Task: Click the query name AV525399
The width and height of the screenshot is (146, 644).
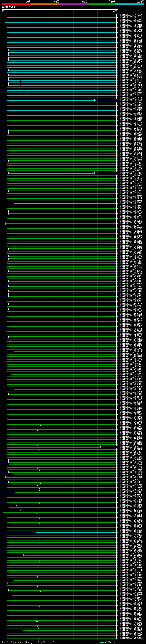Action: click(8, 7)
